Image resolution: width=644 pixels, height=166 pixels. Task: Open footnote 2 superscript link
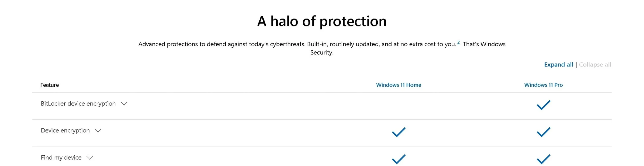[x=458, y=42]
